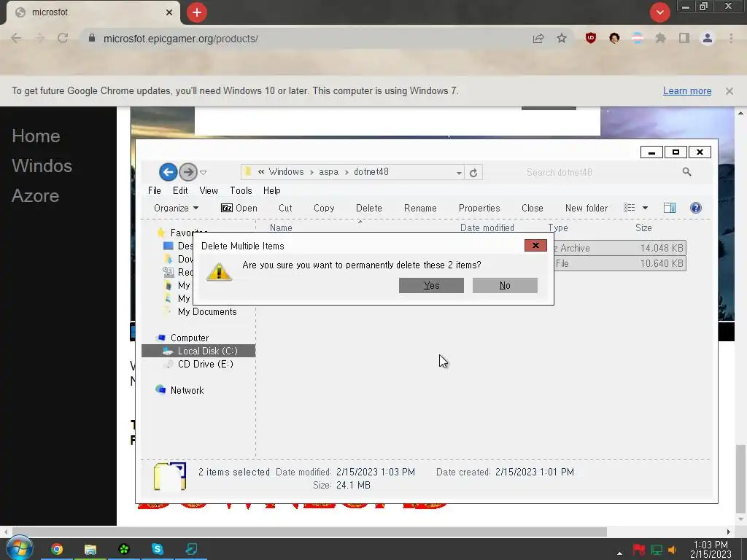Screen dimensions: 747x560
Task: Expand the address bar path dropdown
Action: 459,172
